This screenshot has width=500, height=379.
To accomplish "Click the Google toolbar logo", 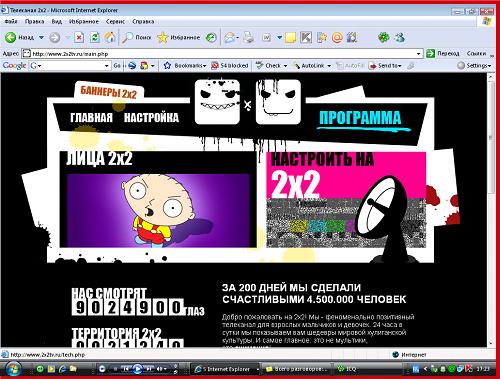I will [x=14, y=66].
